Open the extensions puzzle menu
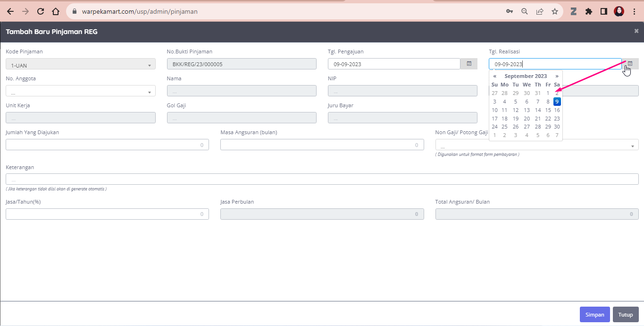 point(589,11)
